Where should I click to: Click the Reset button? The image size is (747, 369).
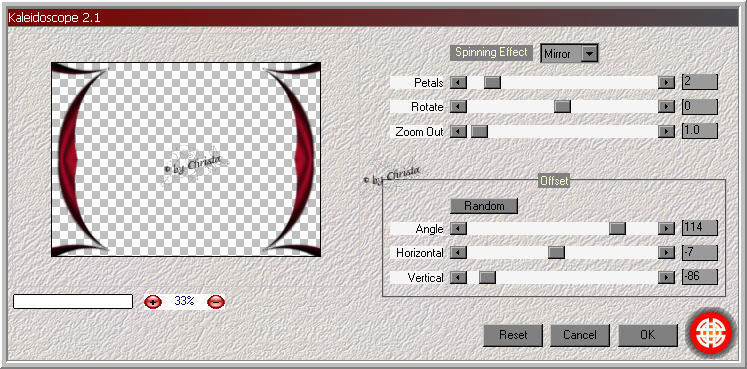click(x=513, y=335)
